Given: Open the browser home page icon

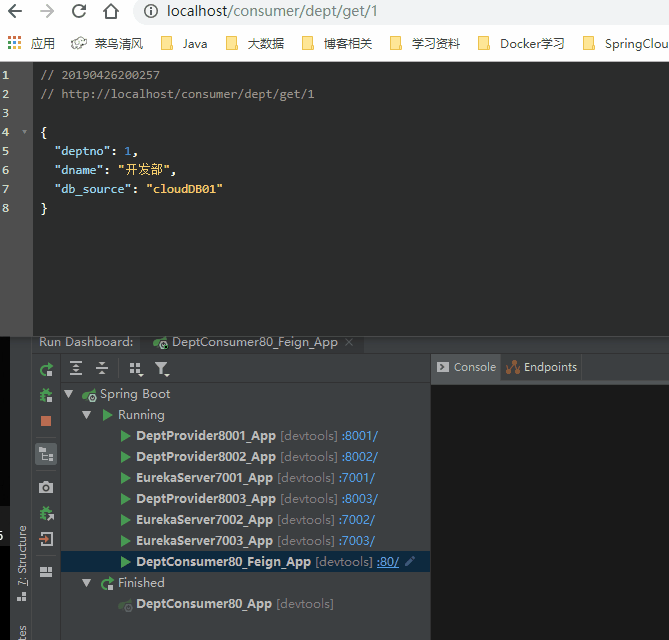Looking at the screenshot, I should click(x=111, y=11).
